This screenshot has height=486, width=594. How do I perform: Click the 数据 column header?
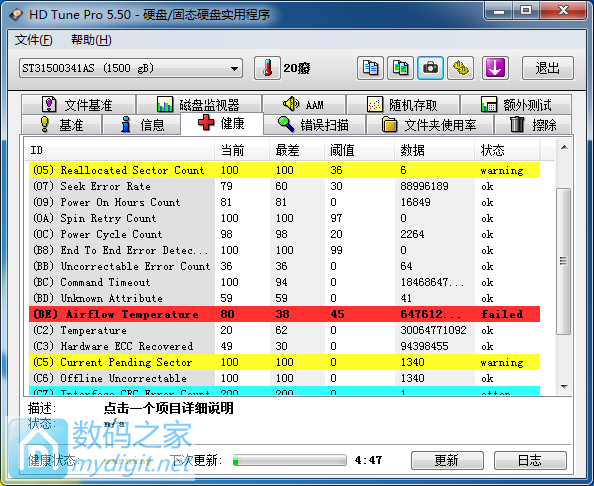pos(435,150)
